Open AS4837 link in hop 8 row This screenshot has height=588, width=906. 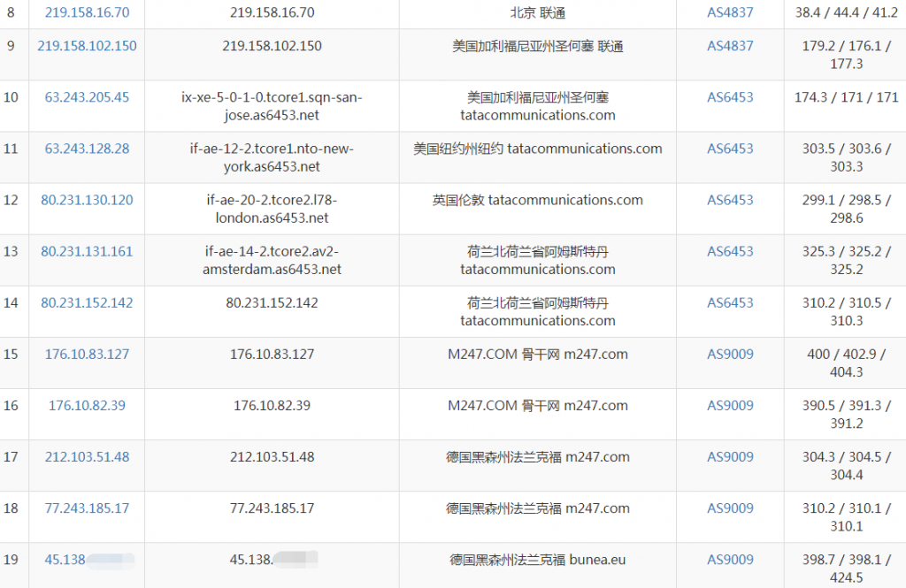point(730,12)
